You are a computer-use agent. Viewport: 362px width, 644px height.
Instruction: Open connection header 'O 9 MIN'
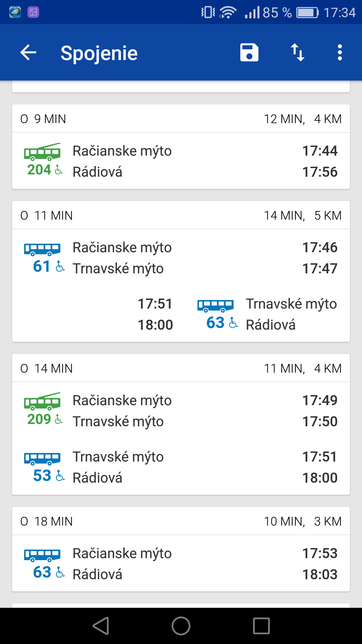click(x=181, y=119)
